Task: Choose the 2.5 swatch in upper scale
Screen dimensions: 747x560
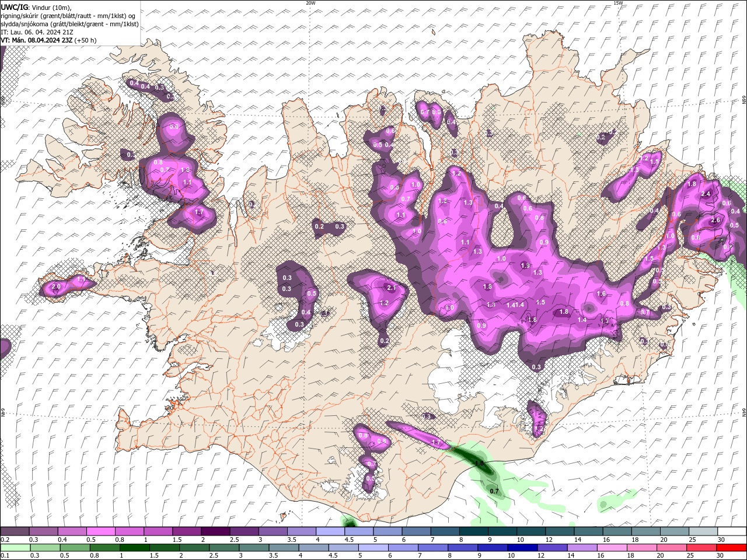Action: [x=244, y=531]
